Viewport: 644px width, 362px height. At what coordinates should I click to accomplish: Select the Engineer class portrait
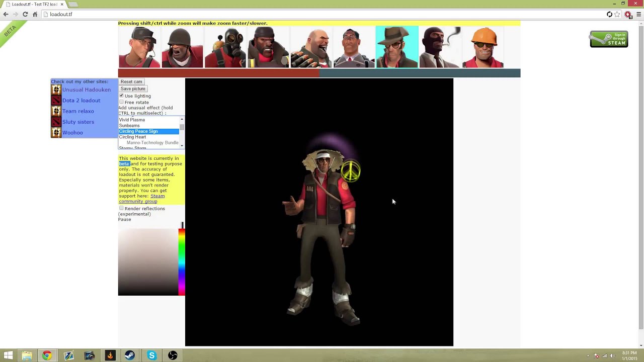(x=482, y=47)
